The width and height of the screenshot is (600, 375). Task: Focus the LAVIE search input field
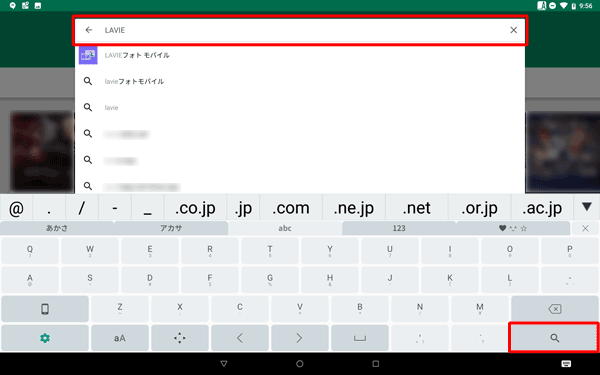300,30
